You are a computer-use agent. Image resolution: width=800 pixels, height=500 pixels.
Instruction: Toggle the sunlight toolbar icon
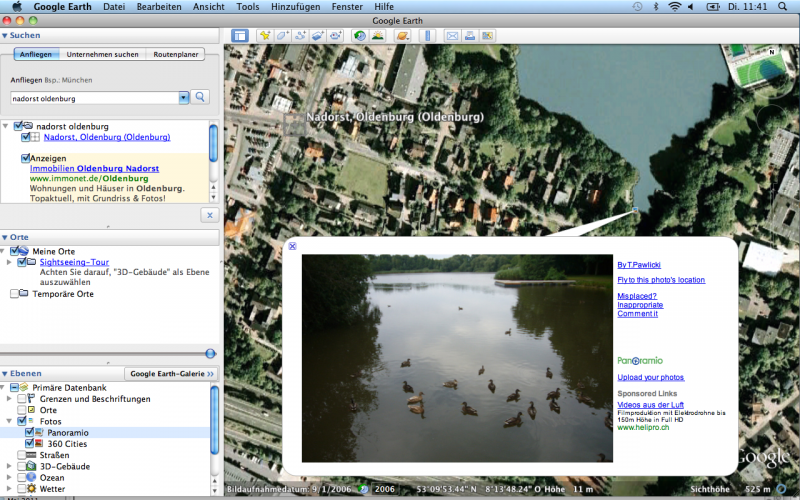pos(378,36)
